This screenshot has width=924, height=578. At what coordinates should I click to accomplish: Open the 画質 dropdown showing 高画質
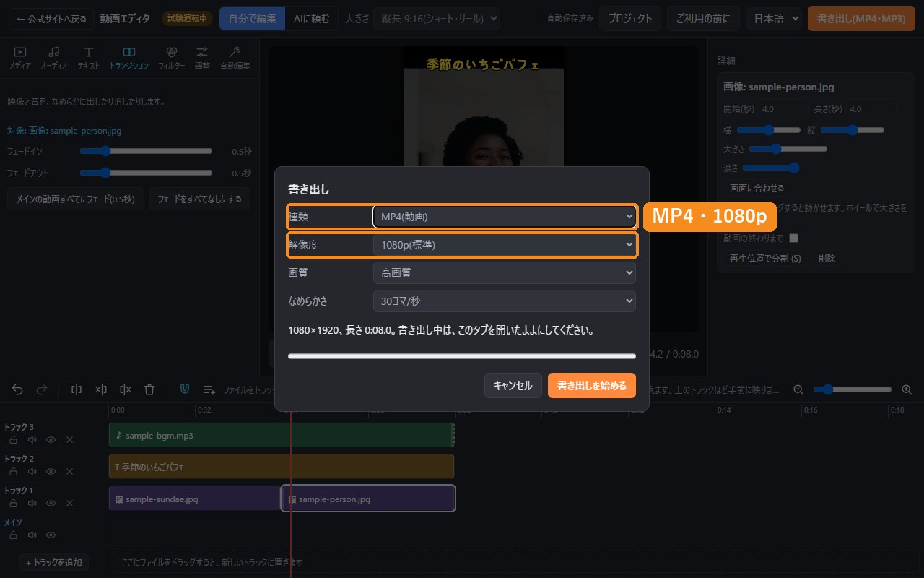504,272
